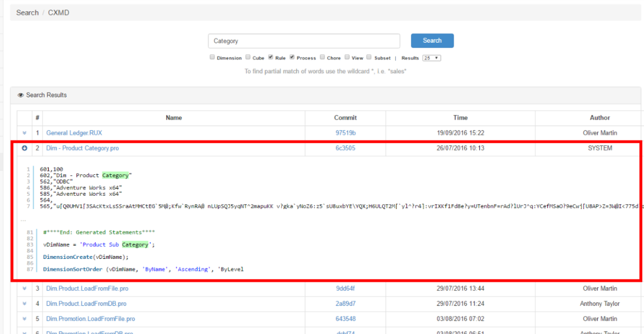The image size is (644, 334).
Task: Uncheck the Rule checkbox
Action: pos(271,57)
